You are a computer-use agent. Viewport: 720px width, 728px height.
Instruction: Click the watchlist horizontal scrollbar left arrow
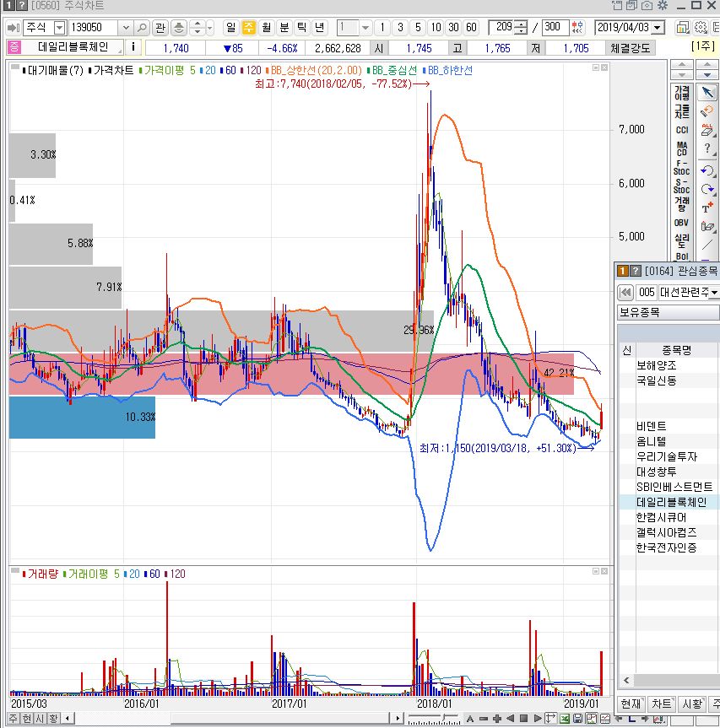pos(626,680)
